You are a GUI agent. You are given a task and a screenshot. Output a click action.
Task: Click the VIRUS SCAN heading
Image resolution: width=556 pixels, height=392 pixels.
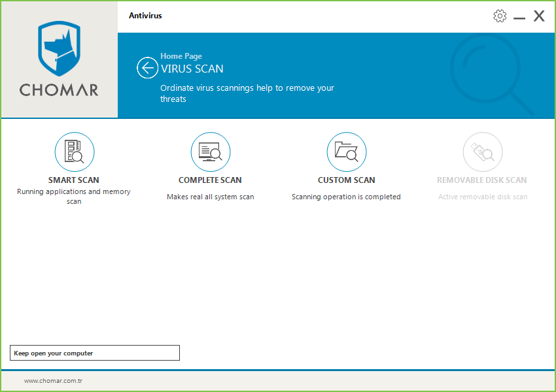pos(192,69)
